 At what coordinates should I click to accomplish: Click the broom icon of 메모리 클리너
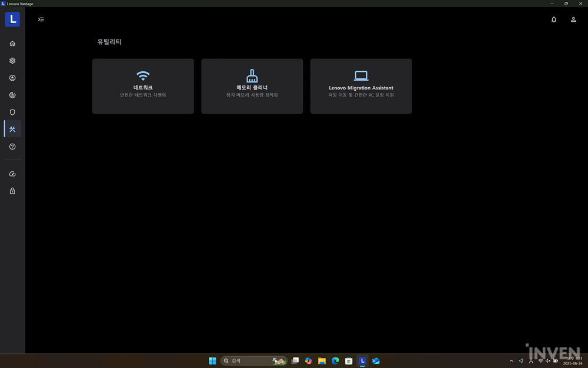252,75
